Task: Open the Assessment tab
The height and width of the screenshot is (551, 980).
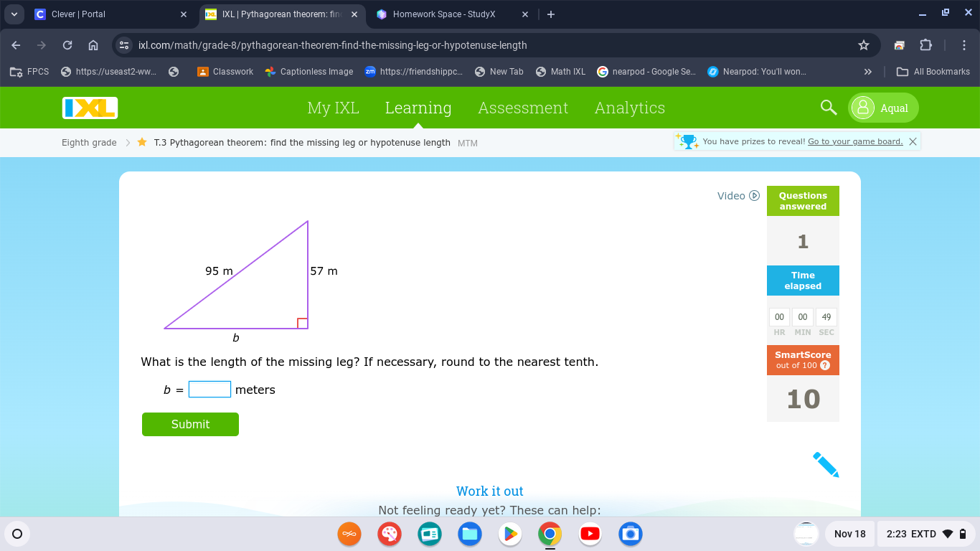Action: (523, 108)
